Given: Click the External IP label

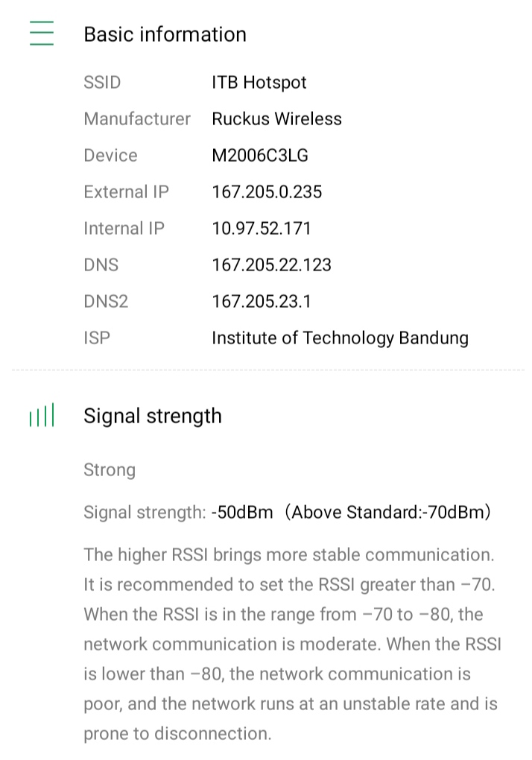Looking at the screenshot, I should (126, 192).
